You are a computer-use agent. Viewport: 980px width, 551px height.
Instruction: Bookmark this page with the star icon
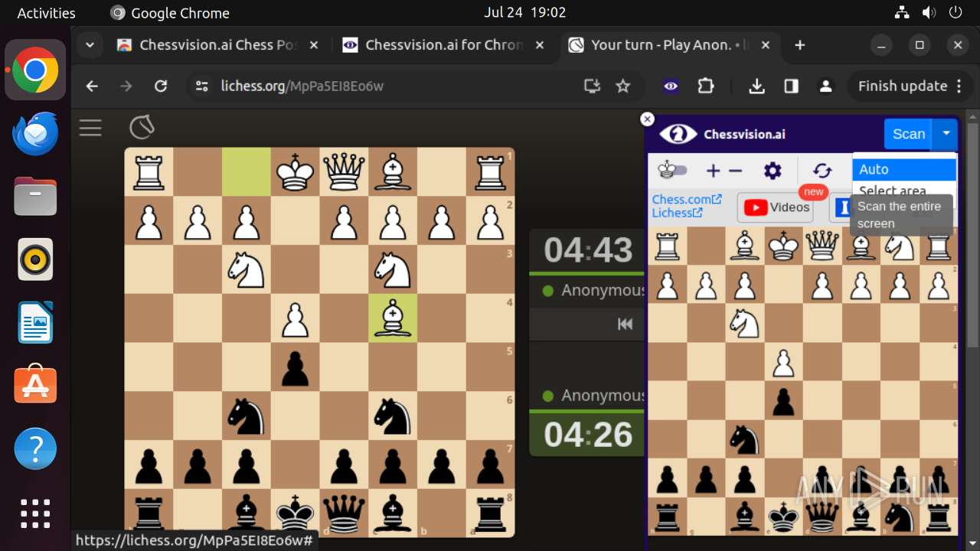[x=623, y=86]
